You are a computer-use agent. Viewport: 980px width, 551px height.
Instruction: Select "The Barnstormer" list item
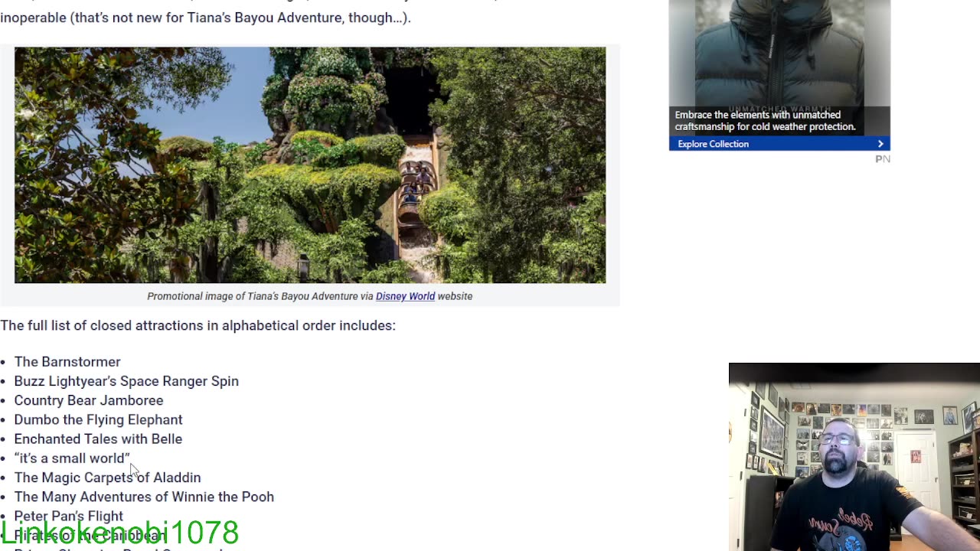tap(67, 361)
